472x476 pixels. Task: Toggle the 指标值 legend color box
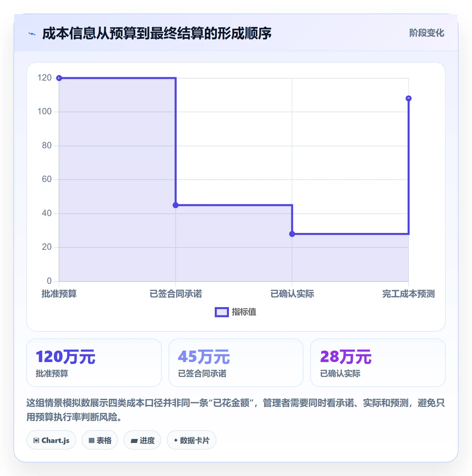click(x=222, y=312)
